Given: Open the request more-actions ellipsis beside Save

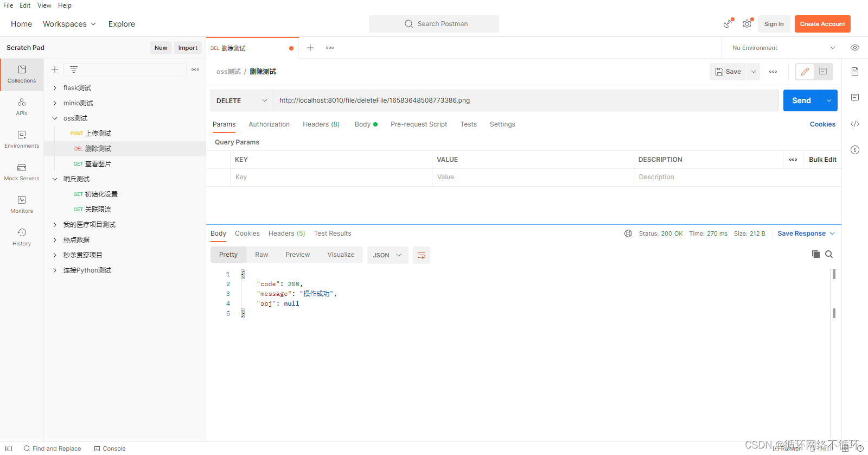Looking at the screenshot, I should [x=773, y=72].
